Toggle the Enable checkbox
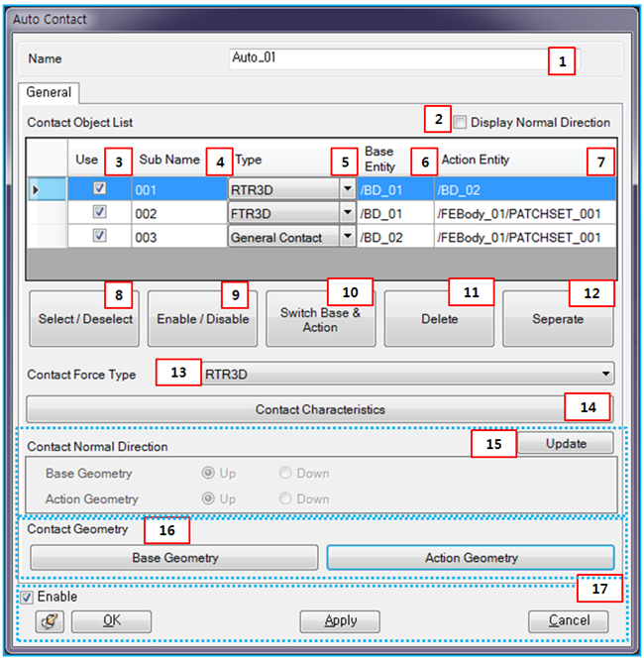 tap(27, 597)
